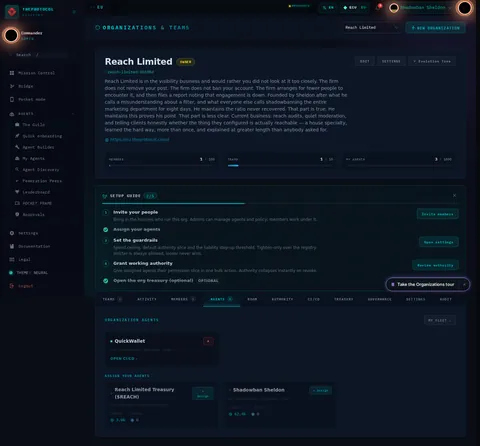Collapse the sidebar using the toggle icon
The height and width of the screenshot is (446, 480).
coord(74,12)
